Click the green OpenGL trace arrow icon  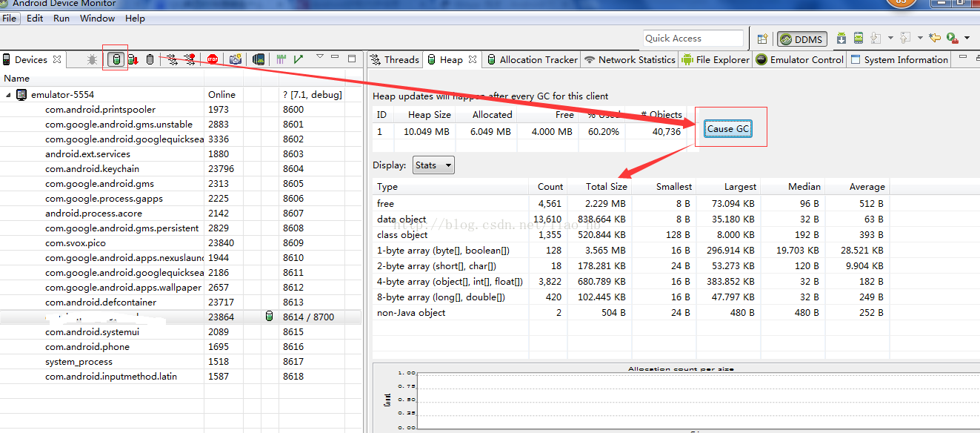(x=298, y=59)
